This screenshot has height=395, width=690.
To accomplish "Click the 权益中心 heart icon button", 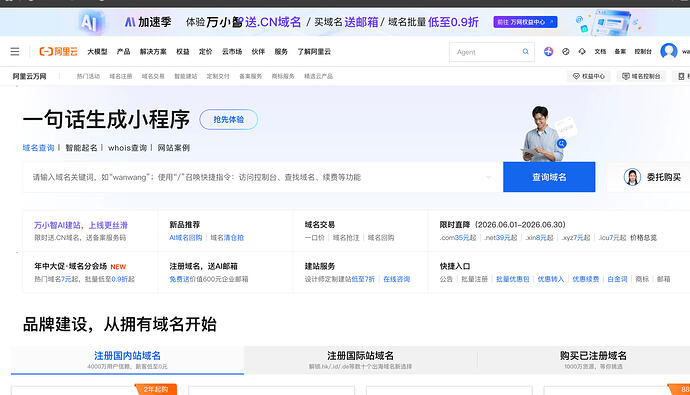I will pos(589,76).
